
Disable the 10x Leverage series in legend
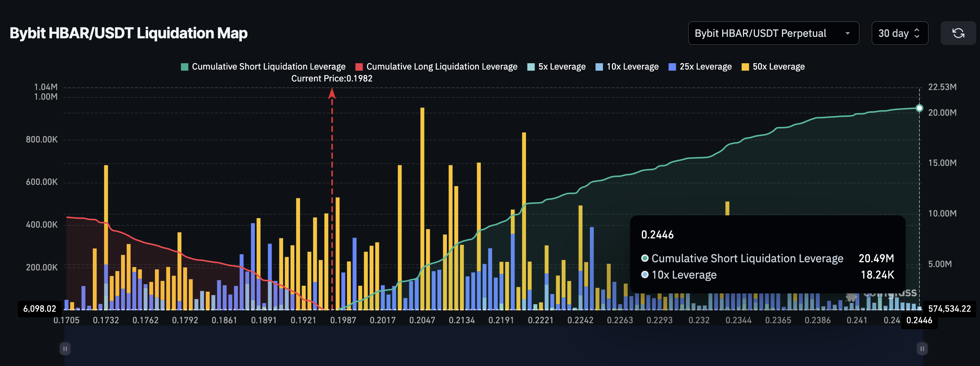pos(627,67)
